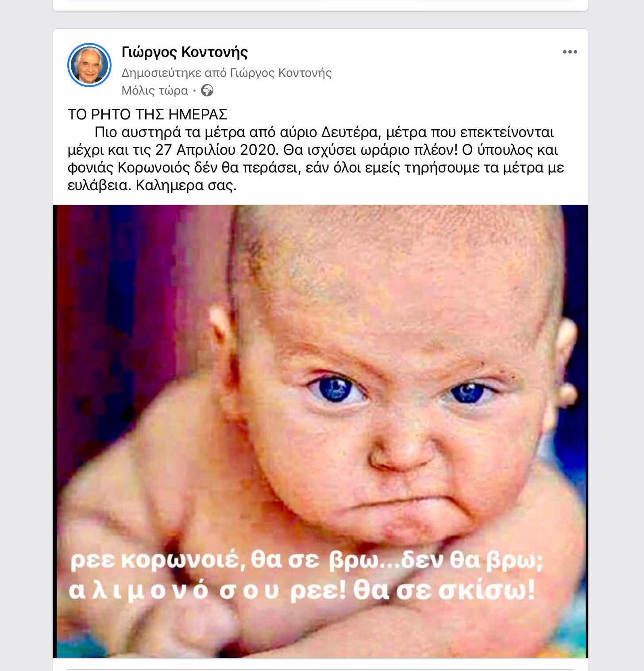Click the next post card below the image

click(320, 665)
